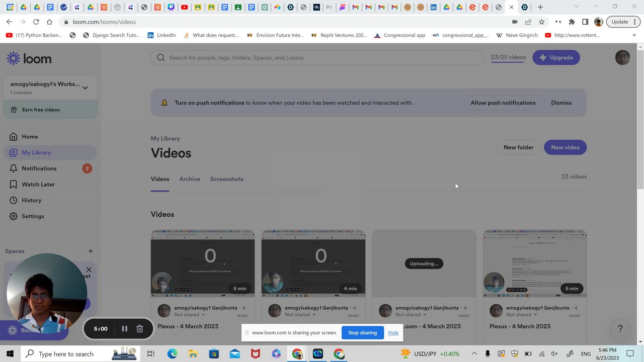Image resolution: width=644 pixels, height=362 pixels.
Task: Click the search field for Looms
Action: 317,57
